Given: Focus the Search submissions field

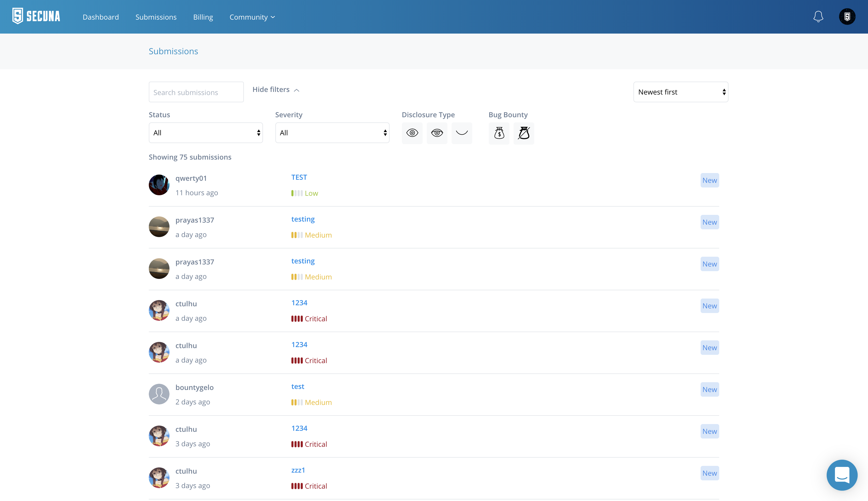Looking at the screenshot, I should coord(196,92).
